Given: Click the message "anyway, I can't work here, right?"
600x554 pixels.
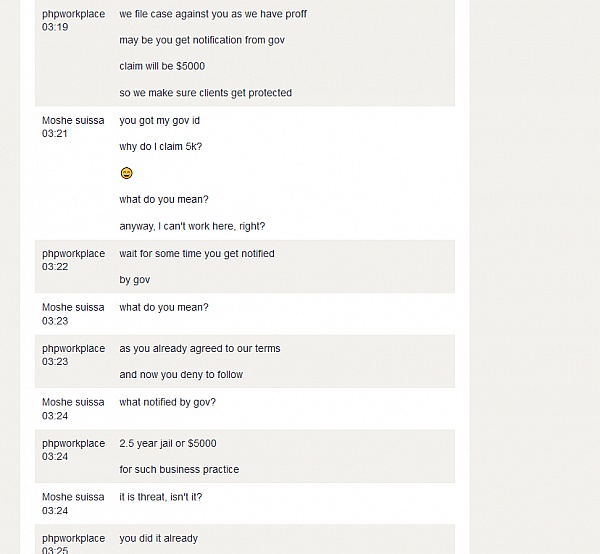Looking at the screenshot, I should tap(192, 226).
